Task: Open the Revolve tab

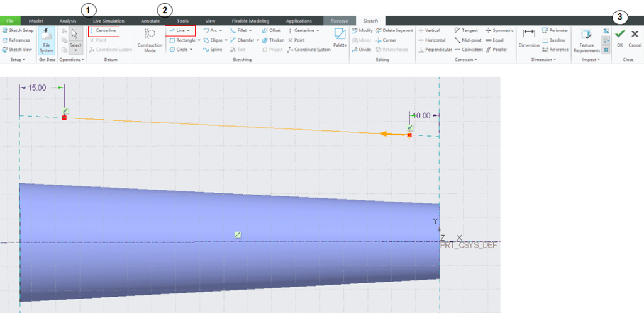Action: [x=340, y=21]
